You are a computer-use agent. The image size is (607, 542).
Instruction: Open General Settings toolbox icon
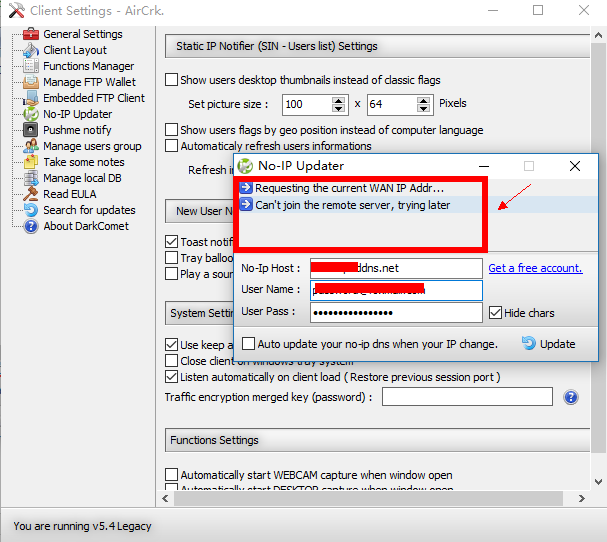pyautogui.click(x=31, y=34)
